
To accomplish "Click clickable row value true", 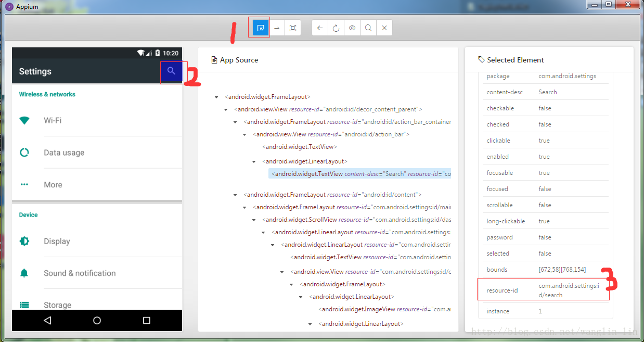I will (544, 141).
